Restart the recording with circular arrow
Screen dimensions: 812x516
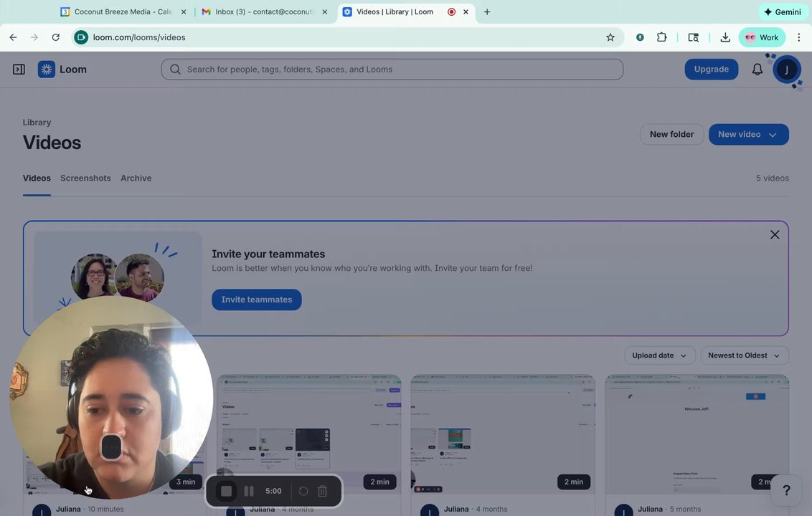click(303, 491)
